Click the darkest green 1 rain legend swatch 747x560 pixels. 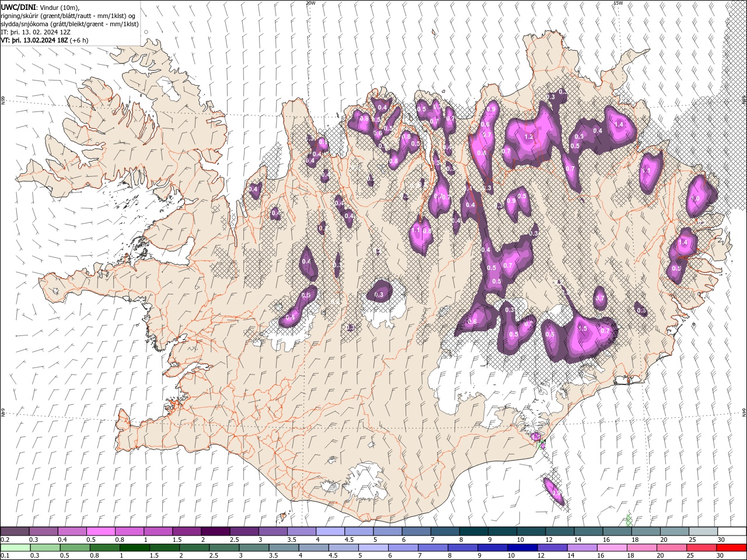tap(135, 548)
